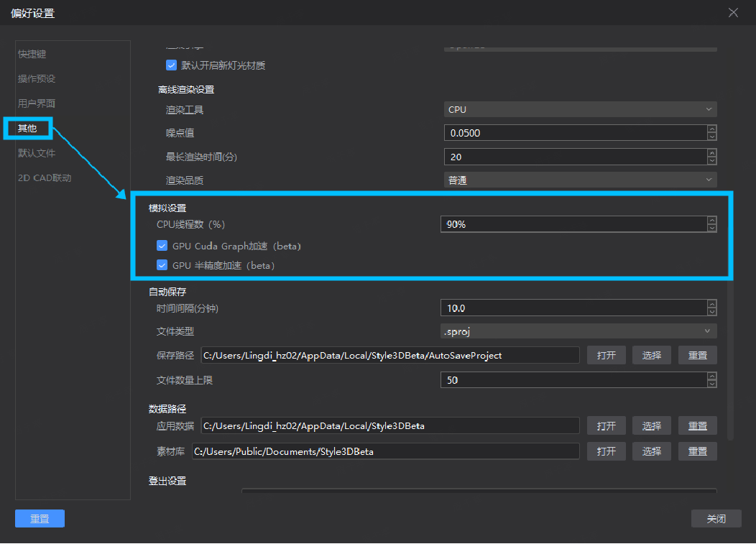
Task: Click the 关闭 button
Action: point(716,518)
